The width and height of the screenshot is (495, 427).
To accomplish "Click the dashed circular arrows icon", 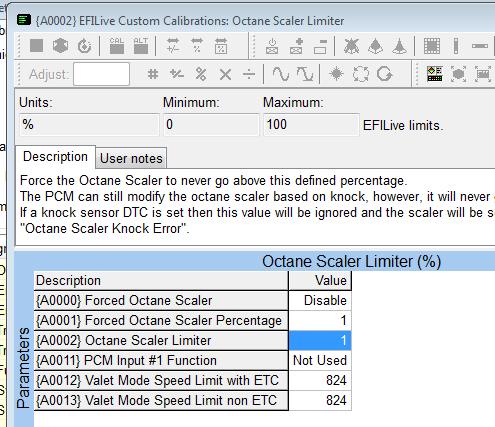I will point(361,74).
